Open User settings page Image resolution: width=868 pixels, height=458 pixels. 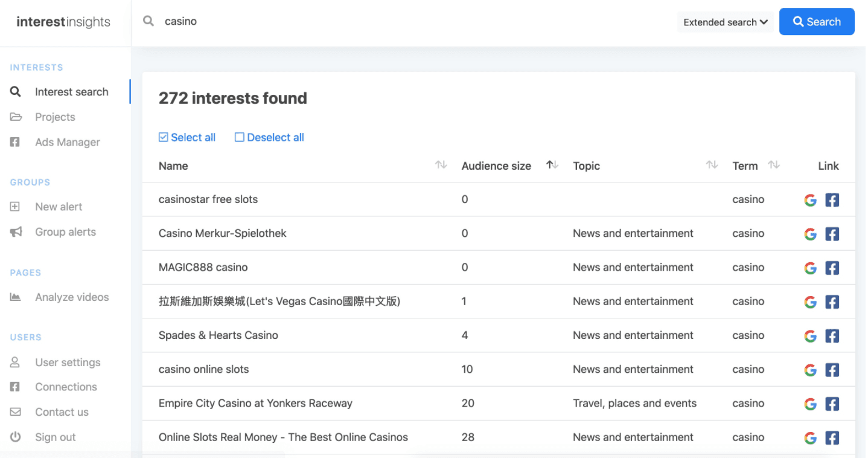[x=68, y=363]
